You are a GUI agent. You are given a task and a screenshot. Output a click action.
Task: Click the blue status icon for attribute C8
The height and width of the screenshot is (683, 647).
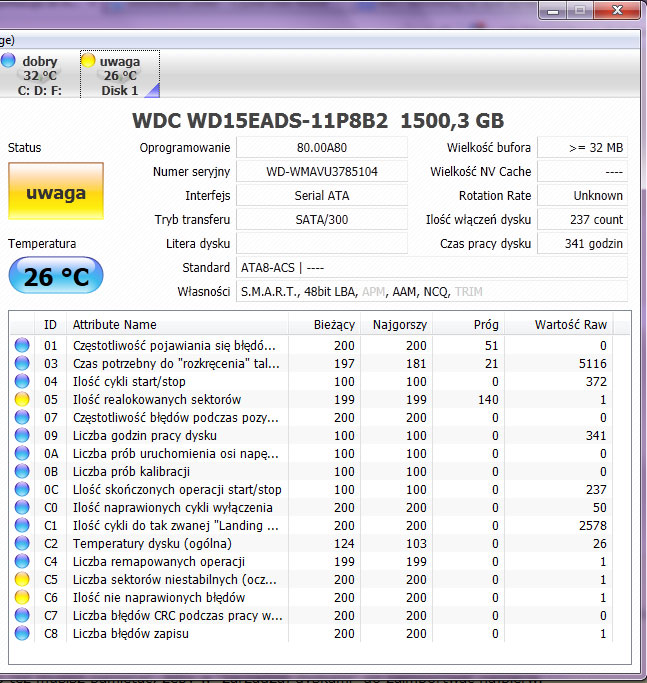click(22, 633)
